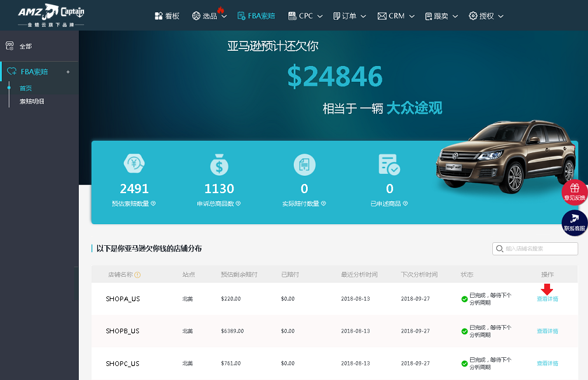Focus the 输入店铺名搜索 search field
588x380 pixels.
click(535, 249)
